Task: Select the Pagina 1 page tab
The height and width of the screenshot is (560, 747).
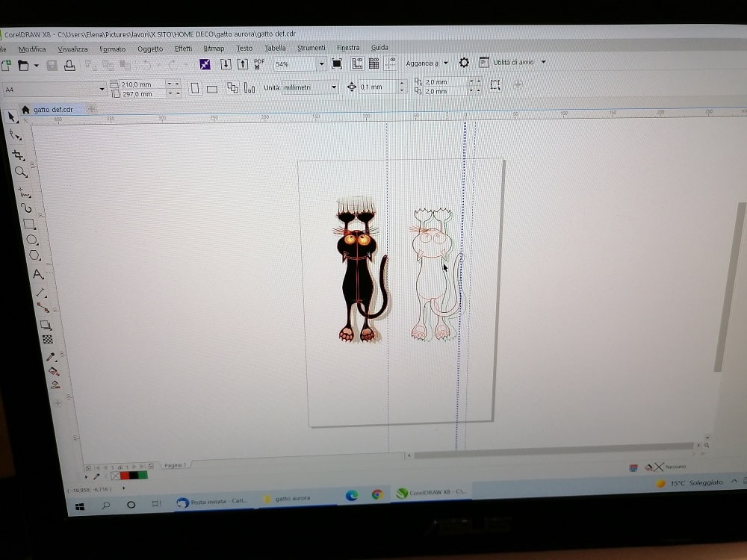Action: (175, 464)
